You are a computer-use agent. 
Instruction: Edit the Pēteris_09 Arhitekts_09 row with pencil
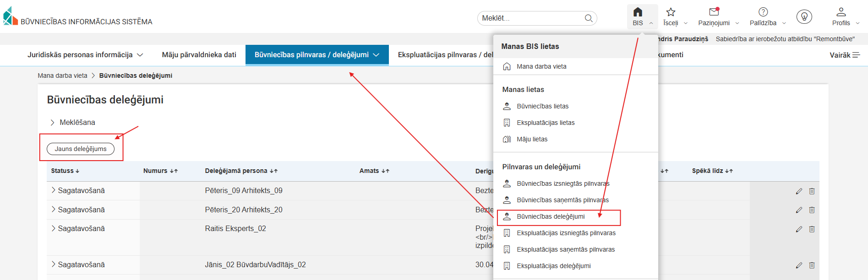coord(799,191)
